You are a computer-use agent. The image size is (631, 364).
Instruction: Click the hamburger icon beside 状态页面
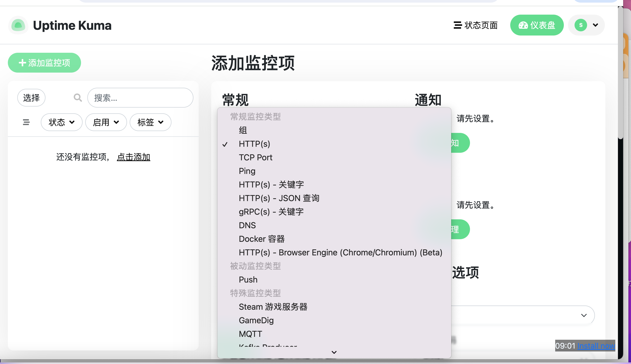tap(457, 25)
